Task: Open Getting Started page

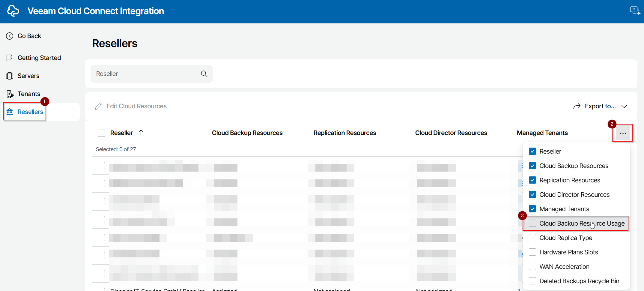Action: click(39, 58)
